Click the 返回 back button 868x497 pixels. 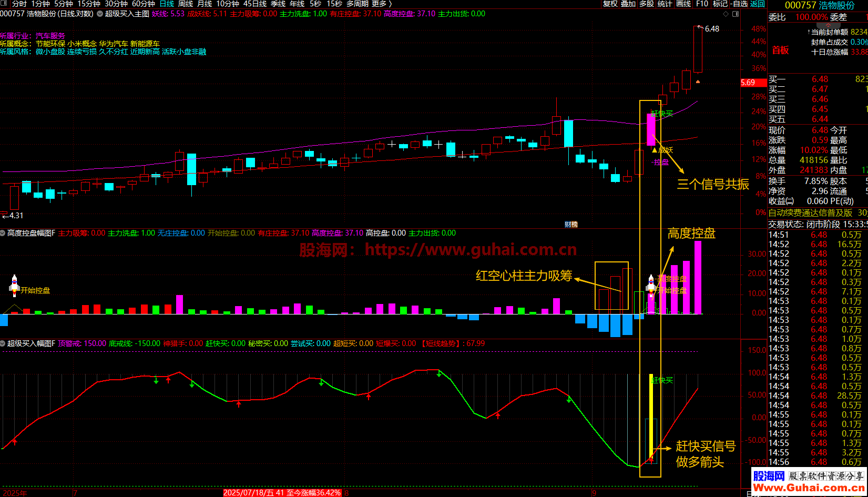tap(758, 4)
